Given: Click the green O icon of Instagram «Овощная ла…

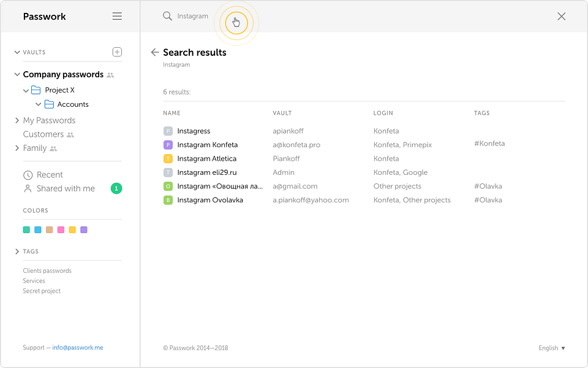Looking at the screenshot, I should (x=168, y=186).
